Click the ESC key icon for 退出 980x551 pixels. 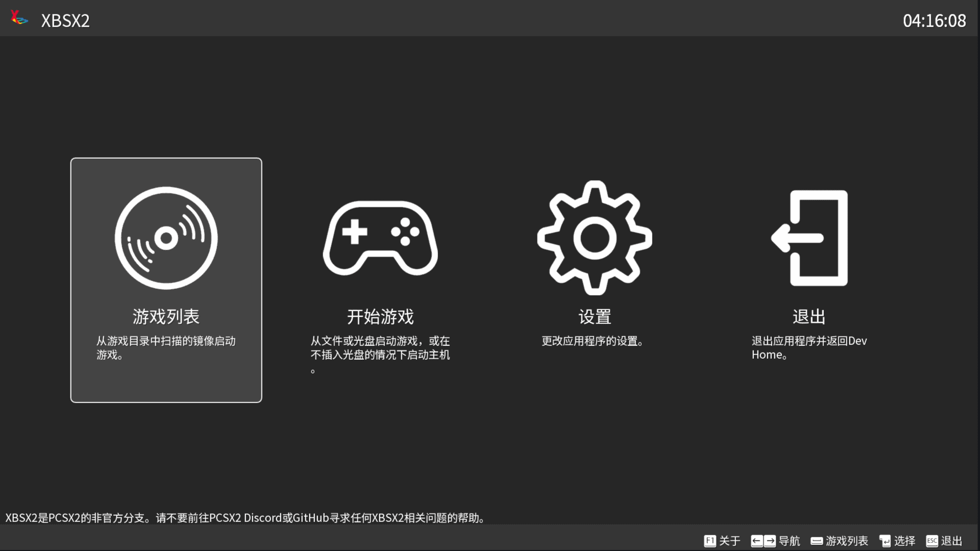tap(932, 541)
